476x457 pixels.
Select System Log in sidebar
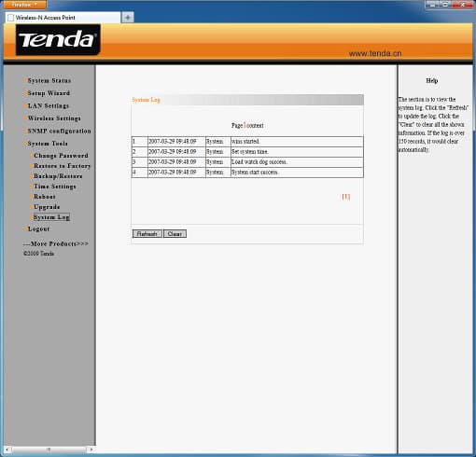coord(51,217)
